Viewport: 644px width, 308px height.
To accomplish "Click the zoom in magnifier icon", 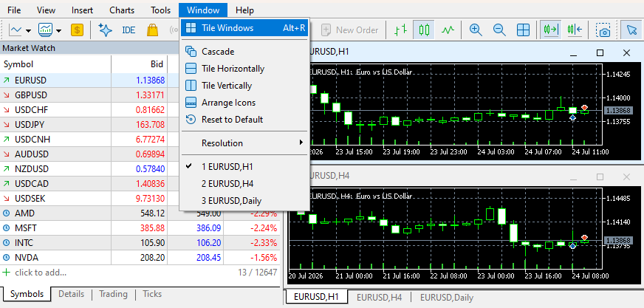I will [475, 30].
